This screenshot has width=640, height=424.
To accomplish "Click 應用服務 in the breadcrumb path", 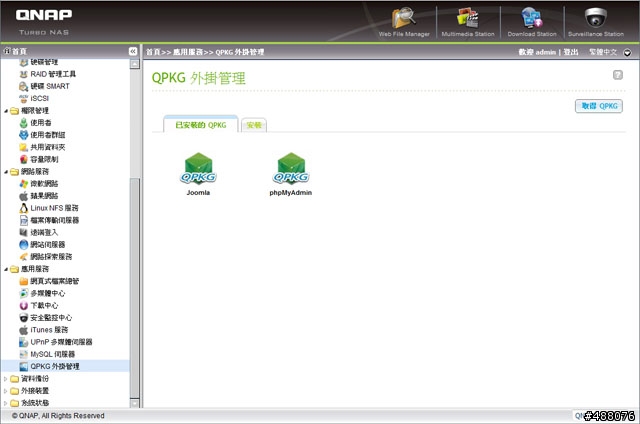I will pos(188,52).
